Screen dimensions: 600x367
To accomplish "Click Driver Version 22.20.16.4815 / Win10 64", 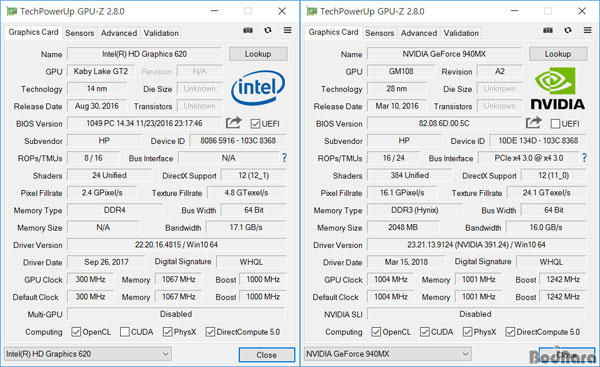I will 176,245.
